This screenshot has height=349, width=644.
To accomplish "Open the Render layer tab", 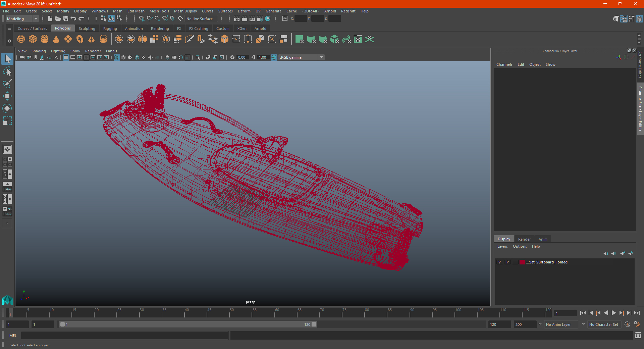I will [x=524, y=239].
